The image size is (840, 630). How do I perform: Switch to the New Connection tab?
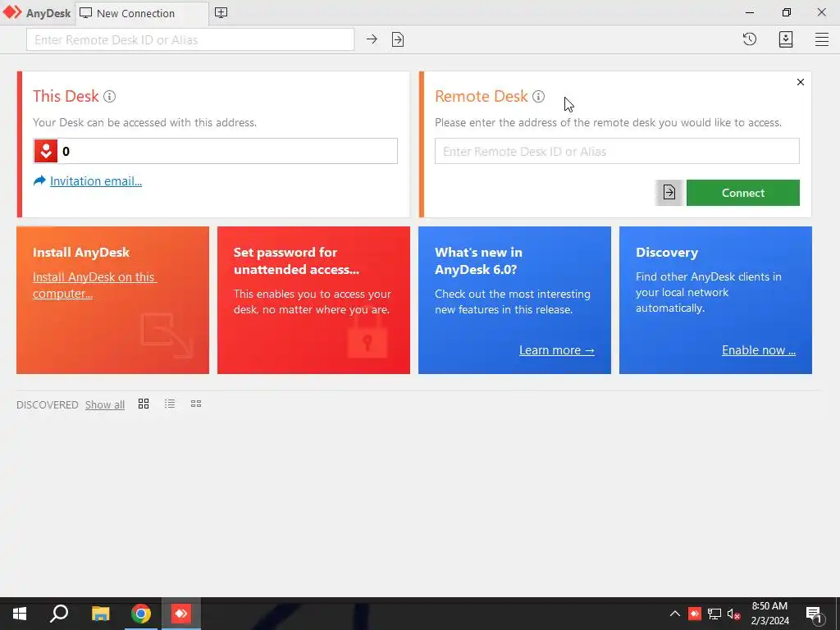pyautogui.click(x=142, y=13)
